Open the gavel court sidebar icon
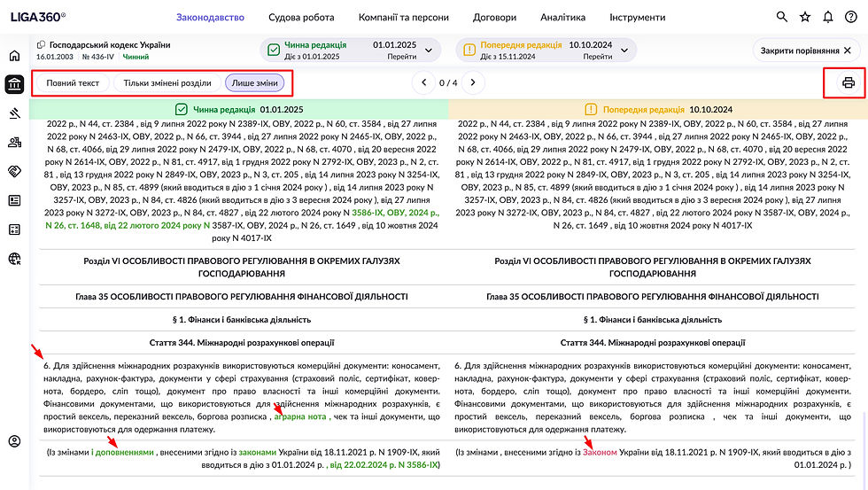This screenshot has height=490, width=868. [x=14, y=113]
